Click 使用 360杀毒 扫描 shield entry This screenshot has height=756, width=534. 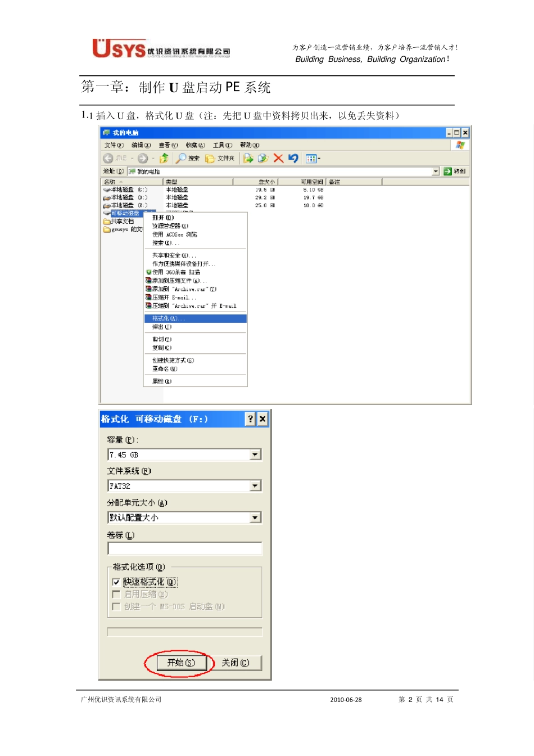coord(196,272)
